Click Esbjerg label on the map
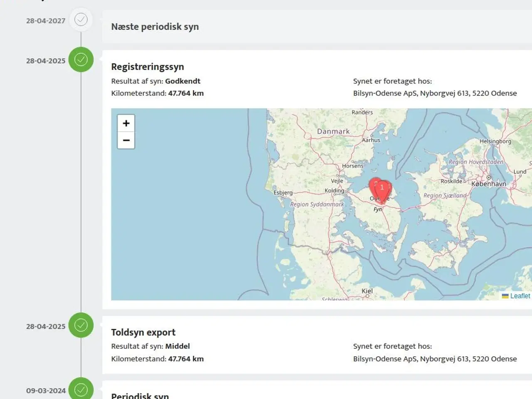The height and width of the screenshot is (399, 532). [283, 193]
